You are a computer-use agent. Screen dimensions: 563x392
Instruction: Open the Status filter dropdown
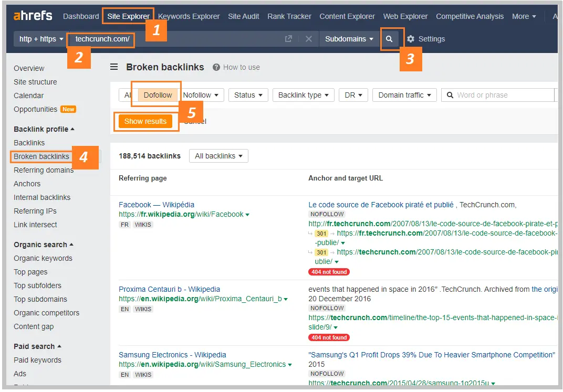[x=248, y=95]
